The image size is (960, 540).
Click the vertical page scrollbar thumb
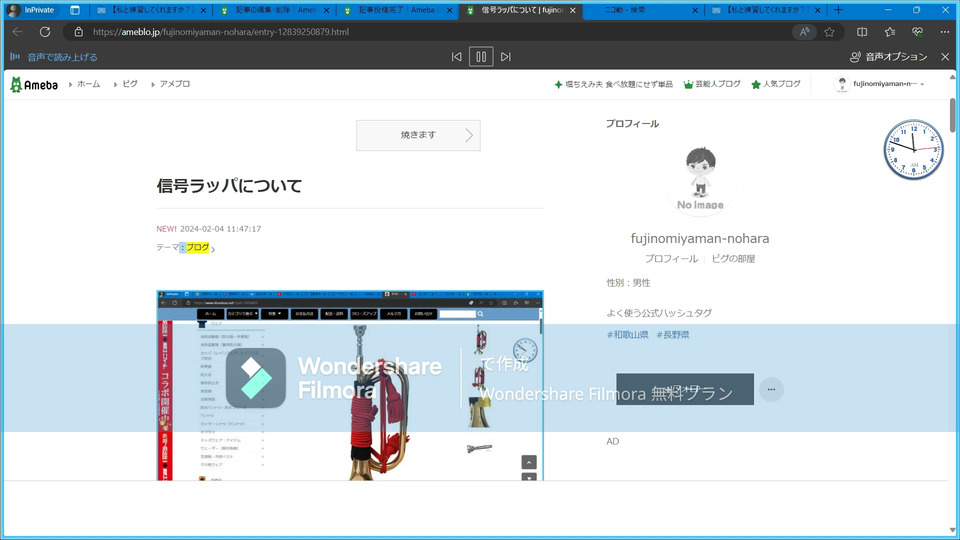tap(952, 114)
